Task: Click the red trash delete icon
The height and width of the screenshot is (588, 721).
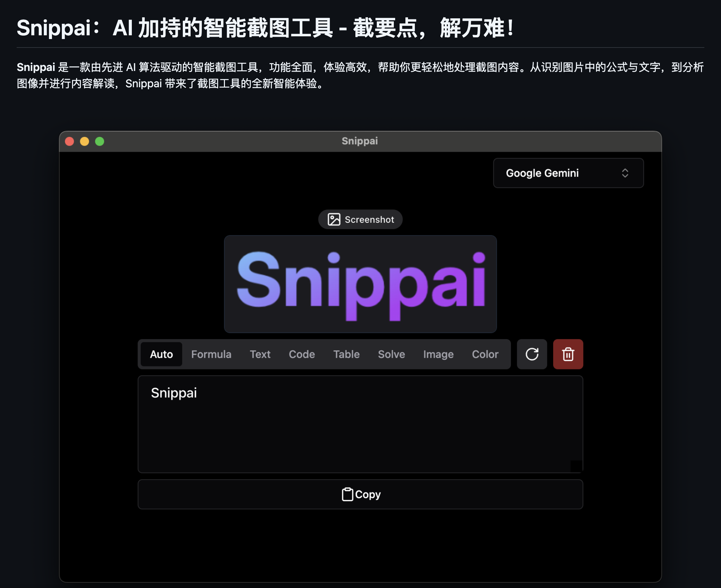Action: tap(568, 354)
